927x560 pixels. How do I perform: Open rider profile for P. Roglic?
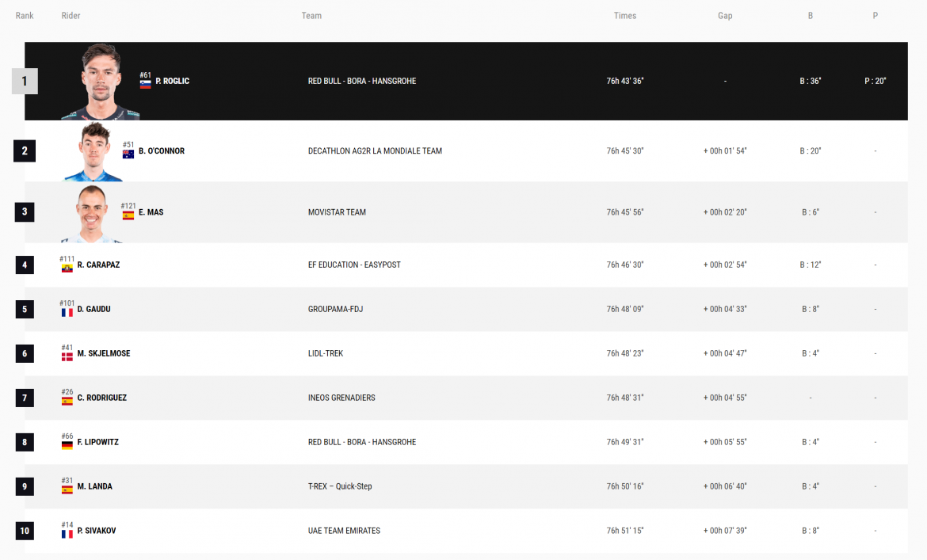(173, 81)
